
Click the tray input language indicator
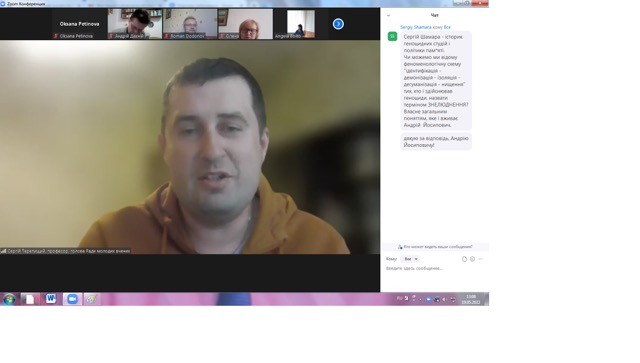400,298
